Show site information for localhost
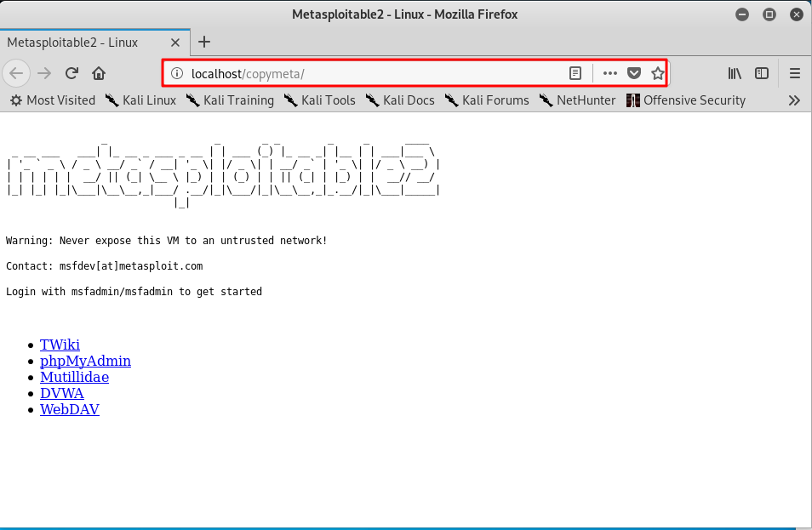The height and width of the screenshot is (530, 812). [177, 73]
